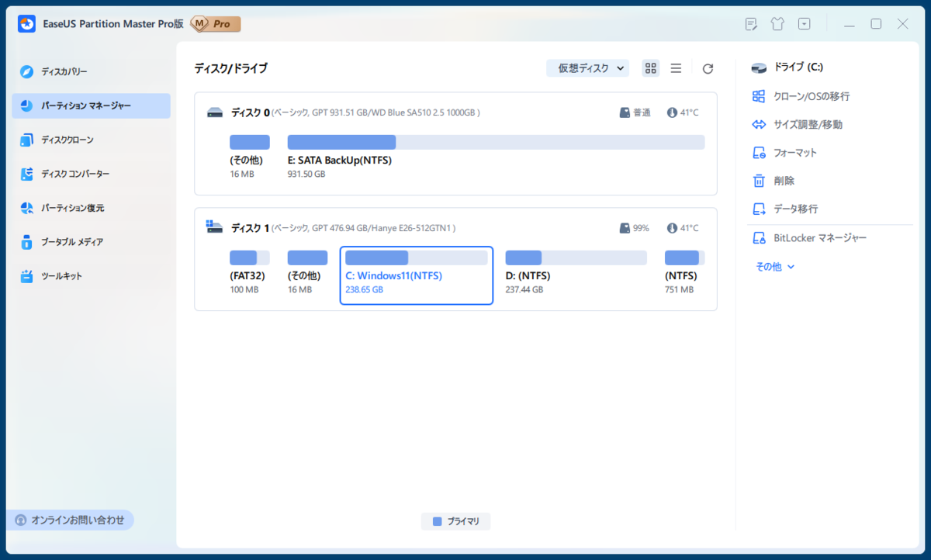
Task: Select the 16 MB (その他) partition on ディスク 1
Action: [x=307, y=272]
